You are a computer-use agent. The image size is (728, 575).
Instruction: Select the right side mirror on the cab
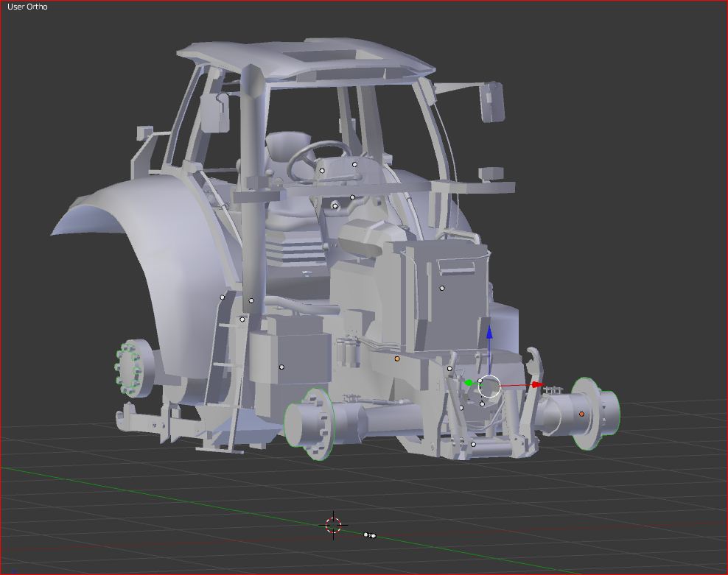click(492, 102)
